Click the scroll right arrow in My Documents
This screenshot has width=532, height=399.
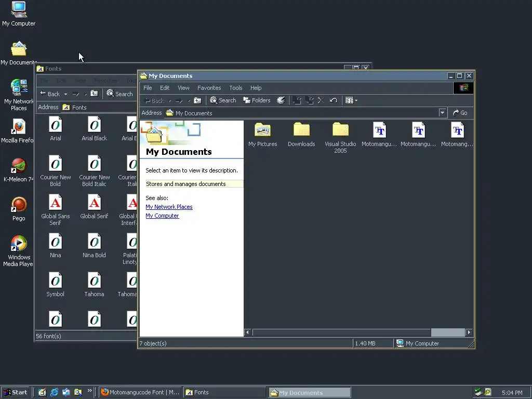(x=469, y=332)
